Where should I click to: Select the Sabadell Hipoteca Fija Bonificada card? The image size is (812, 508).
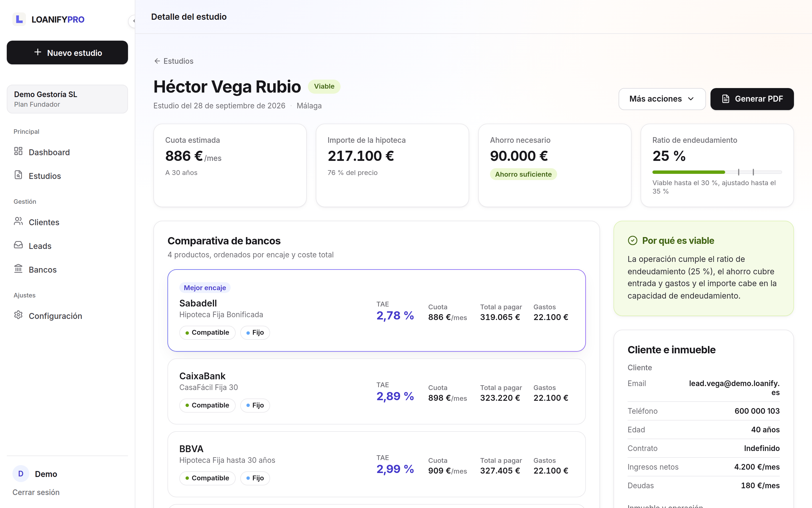tap(376, 310)
